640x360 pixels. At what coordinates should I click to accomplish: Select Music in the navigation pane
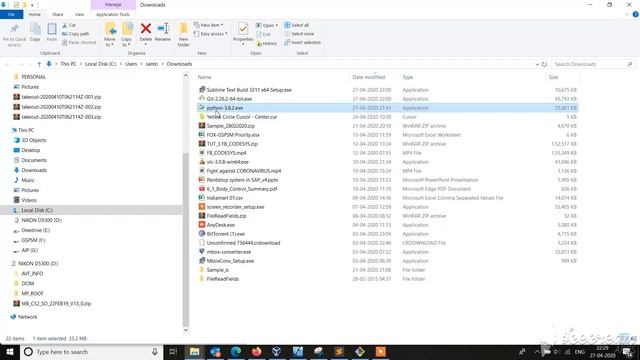click(x=27, y=180)
